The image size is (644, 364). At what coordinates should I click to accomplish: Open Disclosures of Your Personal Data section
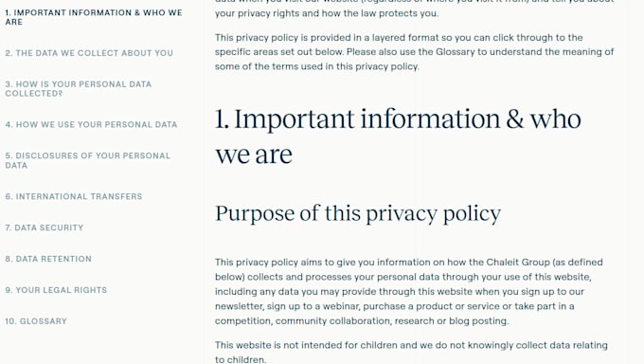pyautogui.click(x=87, y=160)
